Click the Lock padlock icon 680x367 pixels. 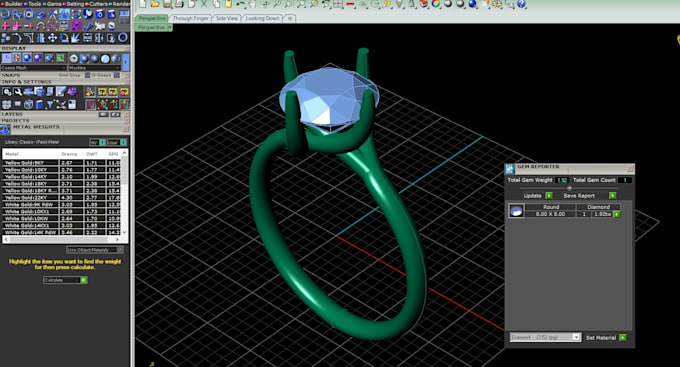pos(412,4)
